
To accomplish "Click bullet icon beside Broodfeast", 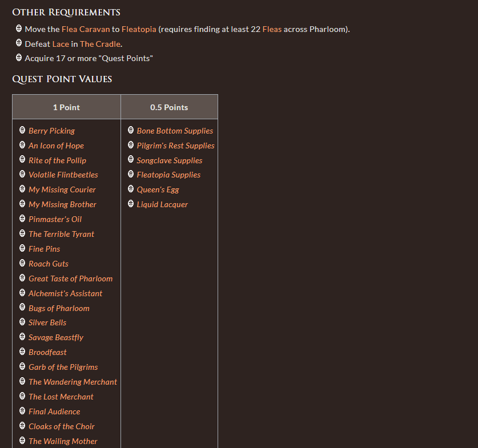I will [x=22, y=352].
